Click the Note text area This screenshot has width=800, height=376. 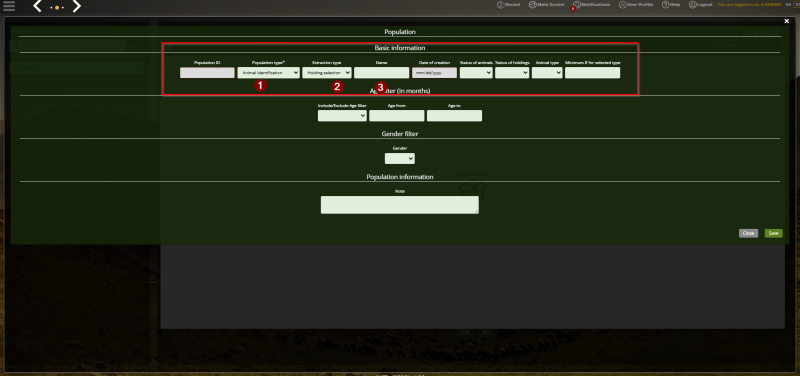tap(399, 205)
